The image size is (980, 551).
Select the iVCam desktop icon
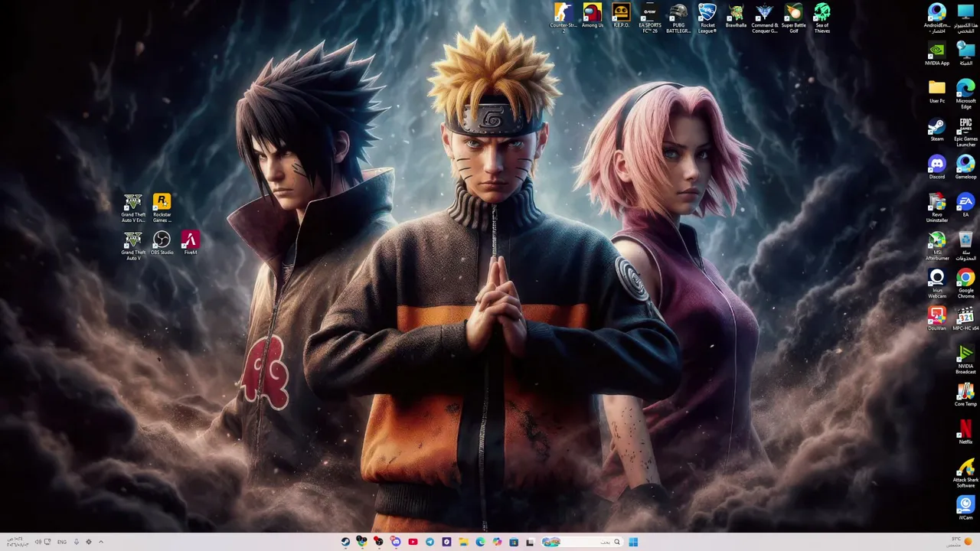965,506
